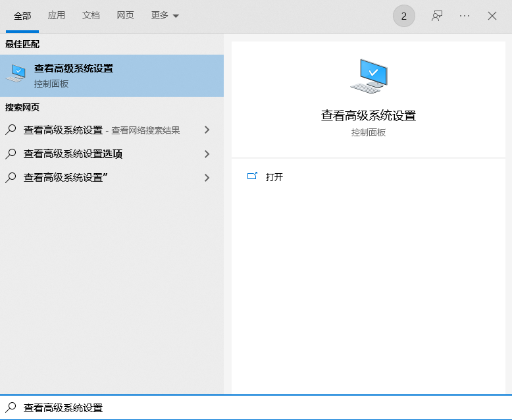
Task: Click 打开 to open the control panel item
Action: (274, 176)
